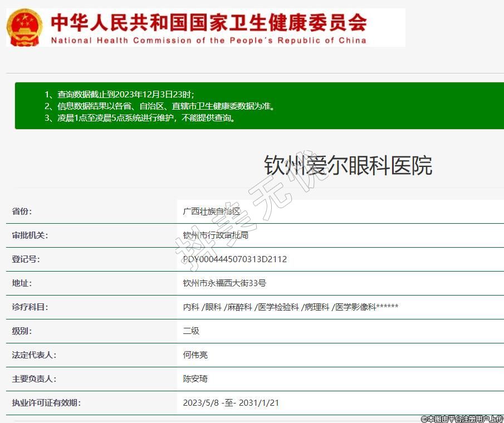Select the address 钦州市永福西大街33号

tap(224, 283)
